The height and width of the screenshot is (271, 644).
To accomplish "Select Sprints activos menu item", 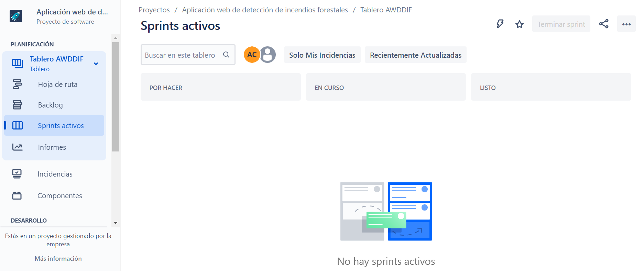I will 54,125.
